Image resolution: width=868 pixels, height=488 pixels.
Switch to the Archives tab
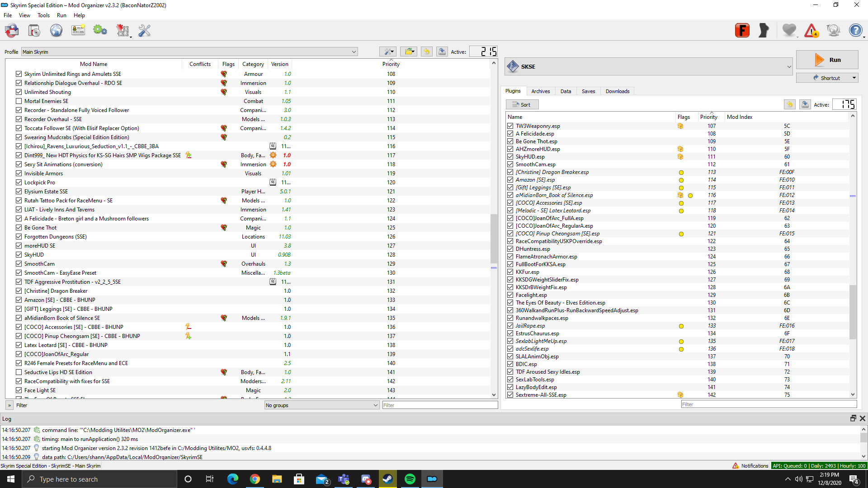point(541,91)
